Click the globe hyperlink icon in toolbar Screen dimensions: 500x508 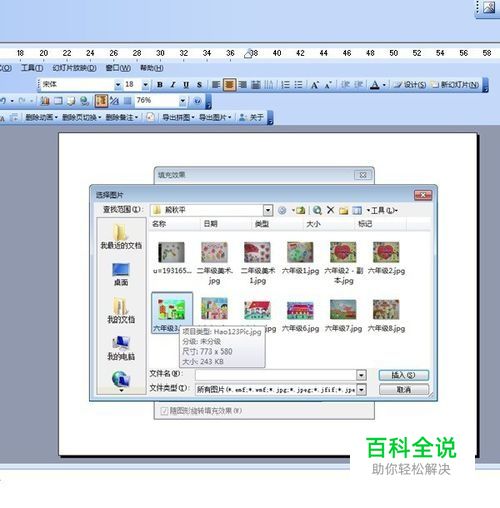point(85,101)
